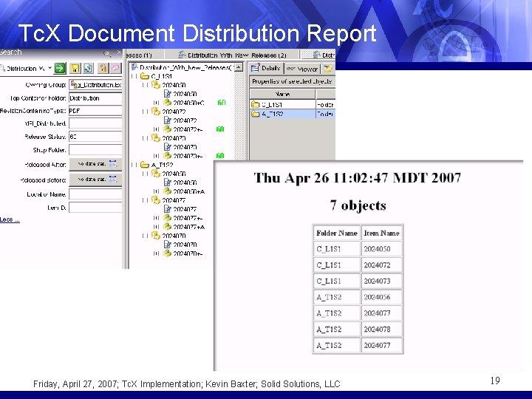Click the Top Container Folder field
Image resolution: width=532 pixels, height=399 pixels.
[x=95, y=98]
